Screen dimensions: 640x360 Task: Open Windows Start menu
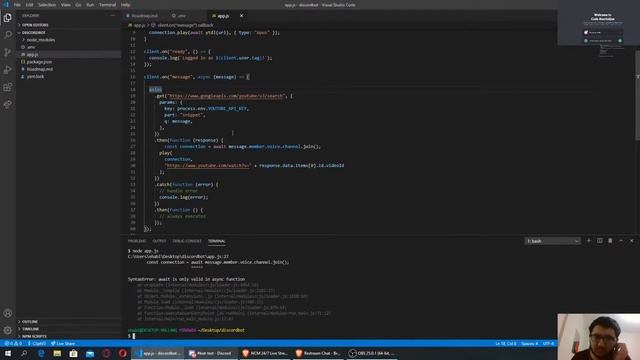[x=8, y=353]
